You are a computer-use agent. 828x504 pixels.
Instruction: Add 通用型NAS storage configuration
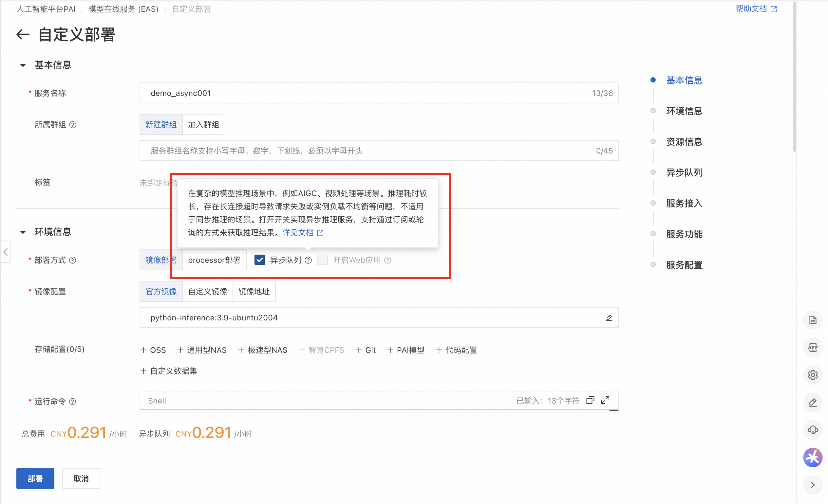[x=202, y=350]
